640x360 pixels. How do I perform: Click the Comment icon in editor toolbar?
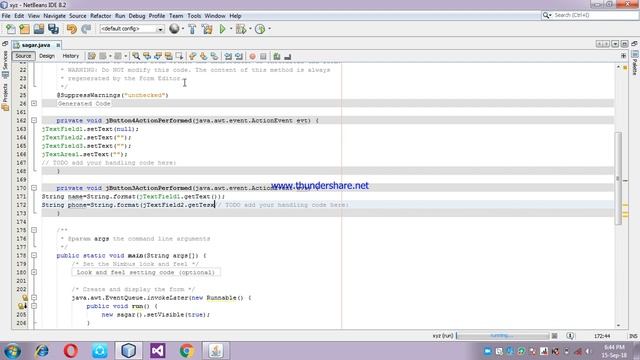[277, 56]
